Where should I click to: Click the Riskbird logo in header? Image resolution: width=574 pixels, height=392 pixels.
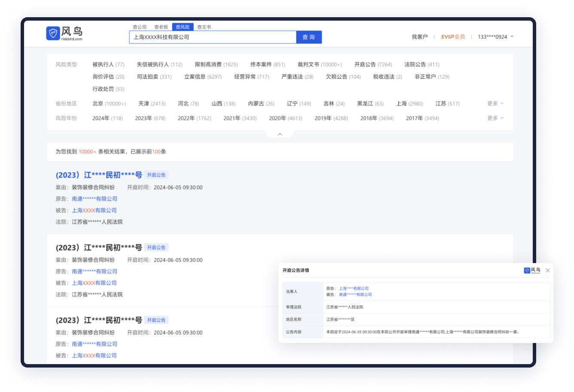coord(64,33)
